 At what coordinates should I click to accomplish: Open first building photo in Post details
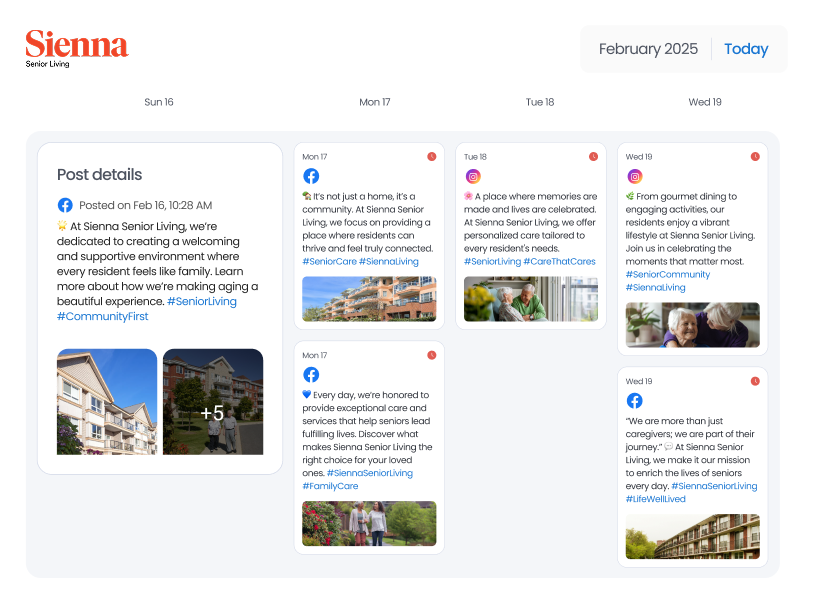click(107, 402)
